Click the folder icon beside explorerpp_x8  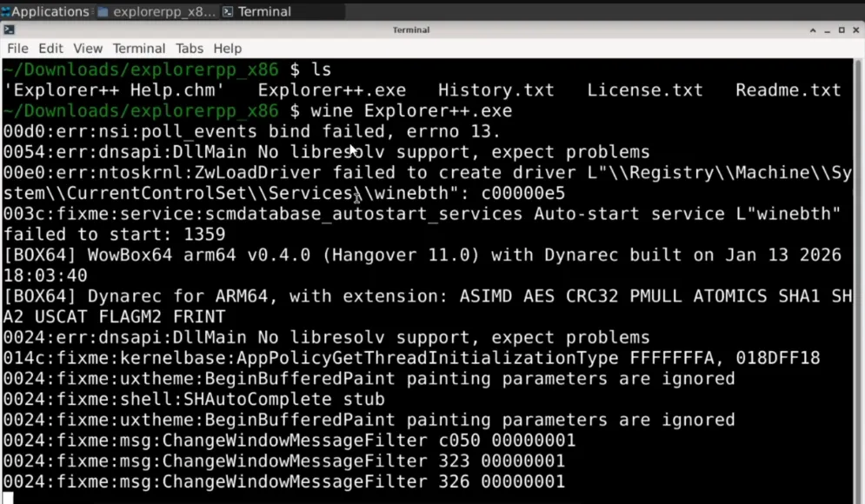[103, 11]
